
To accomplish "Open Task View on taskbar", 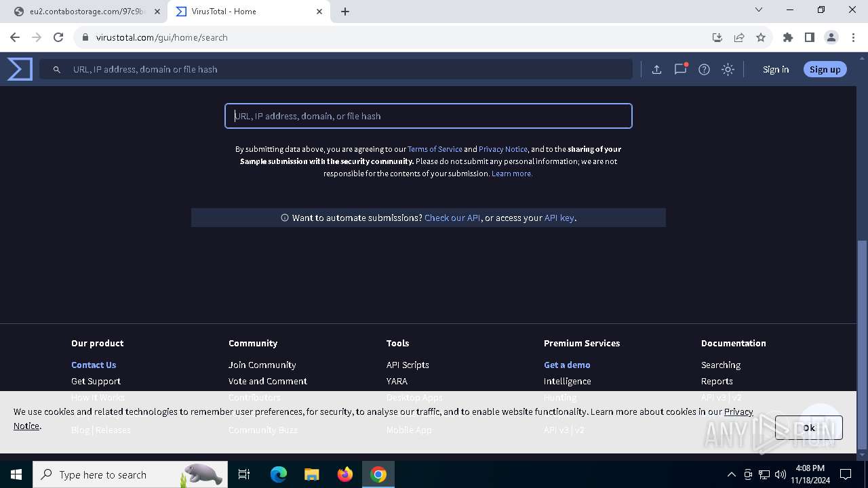I will pos(244,474).
